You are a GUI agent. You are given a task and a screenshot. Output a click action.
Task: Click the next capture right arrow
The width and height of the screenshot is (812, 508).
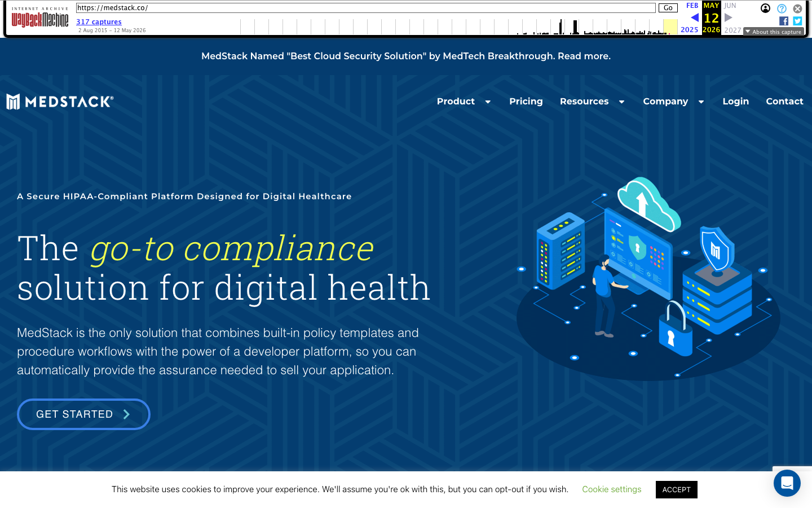(728, 17)
